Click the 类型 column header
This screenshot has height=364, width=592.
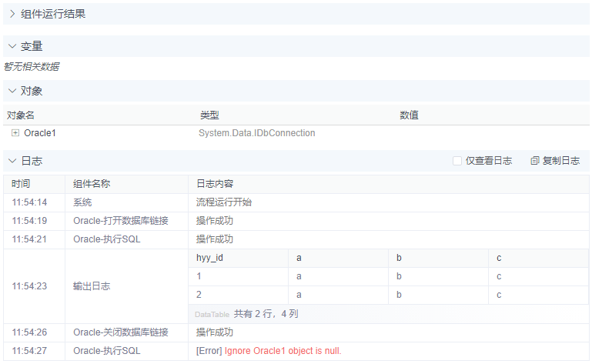pyautogui.click(x=210, y=115)
